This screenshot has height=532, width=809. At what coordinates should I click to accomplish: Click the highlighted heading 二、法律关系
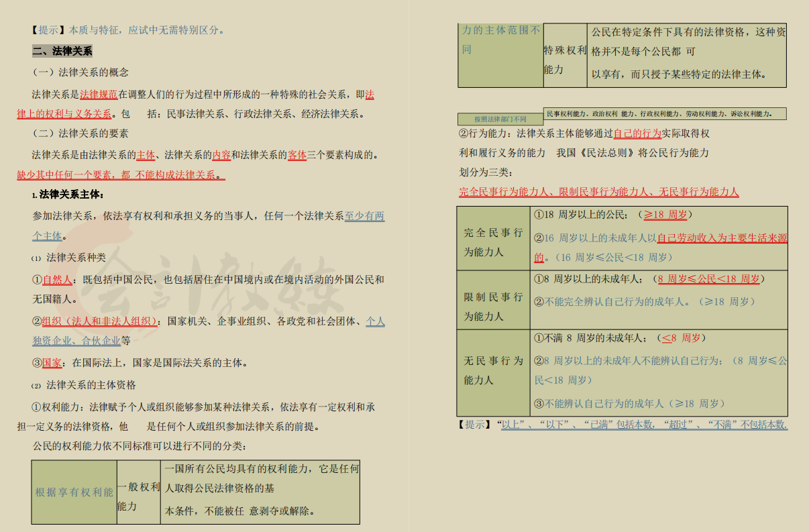(x=63, y=50)
